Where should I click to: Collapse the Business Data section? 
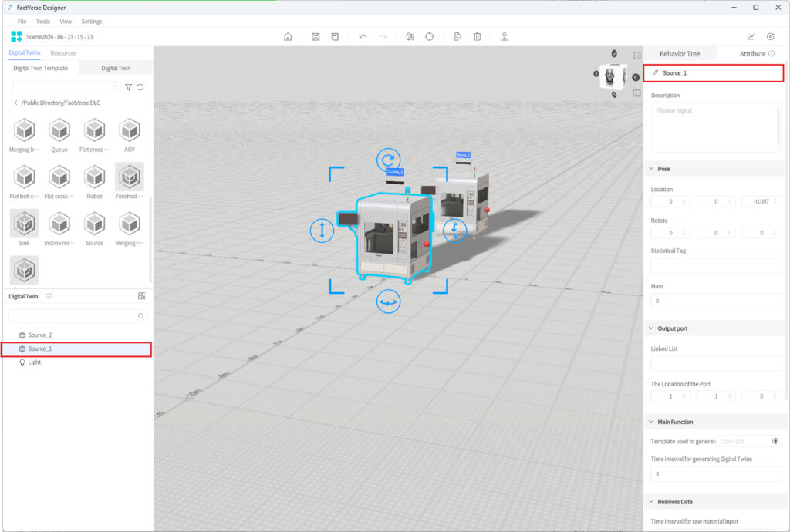[651, 502]
